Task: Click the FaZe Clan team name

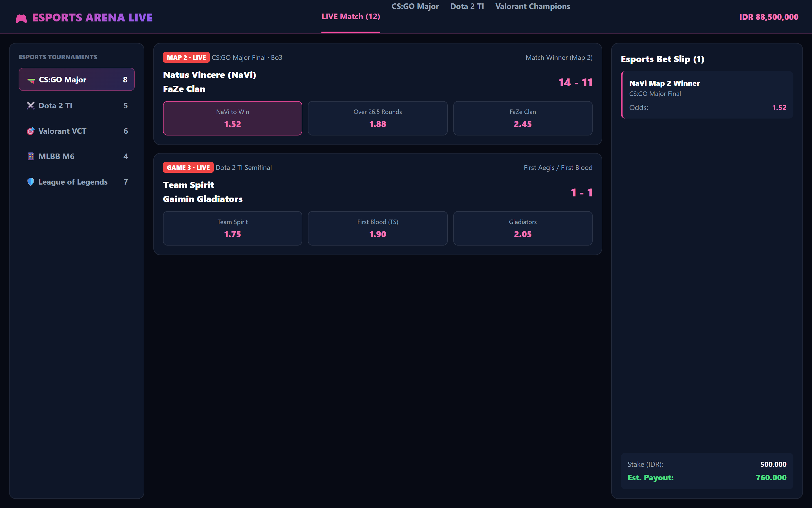Action: 184,89
